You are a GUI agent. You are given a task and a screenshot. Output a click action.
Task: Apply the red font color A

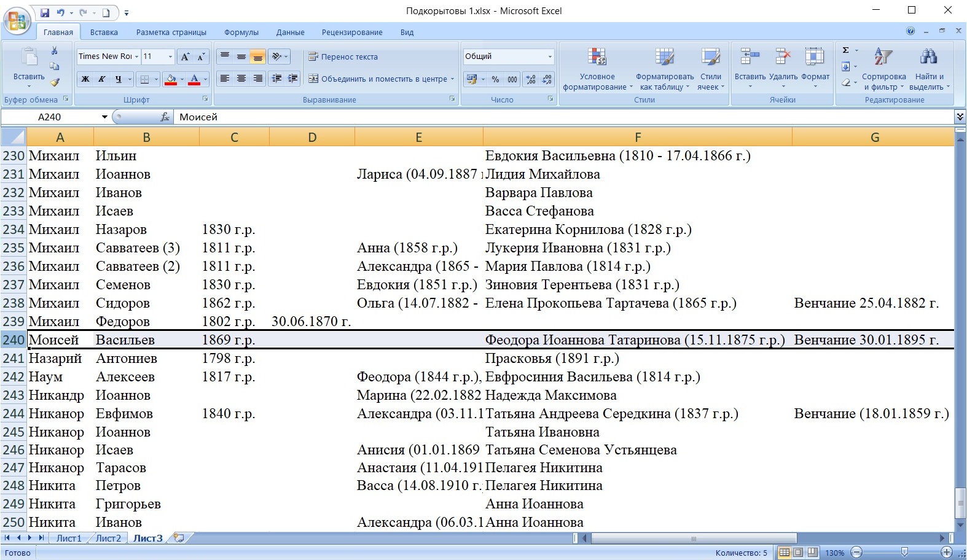194,79
